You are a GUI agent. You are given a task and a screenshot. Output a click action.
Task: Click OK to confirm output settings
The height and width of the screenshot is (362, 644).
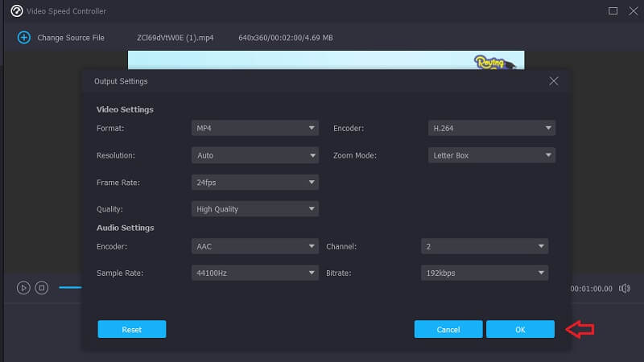(520, 329)
